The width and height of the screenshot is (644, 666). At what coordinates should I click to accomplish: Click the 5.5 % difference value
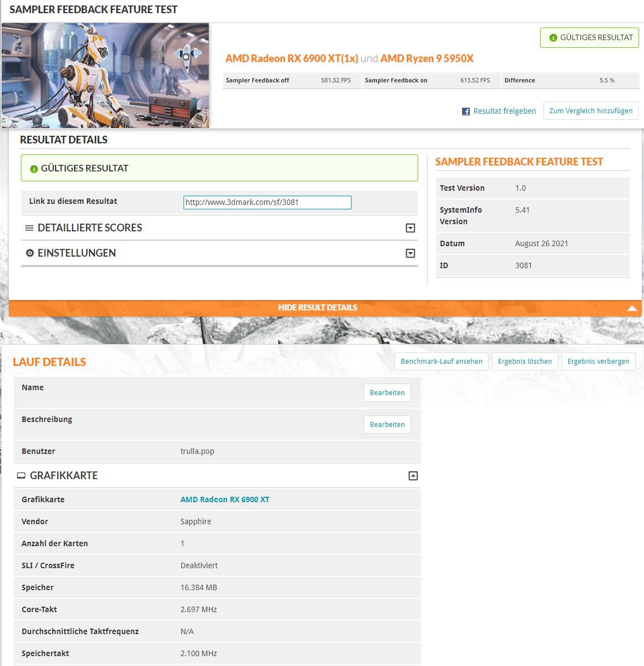[x=607, y=80]
